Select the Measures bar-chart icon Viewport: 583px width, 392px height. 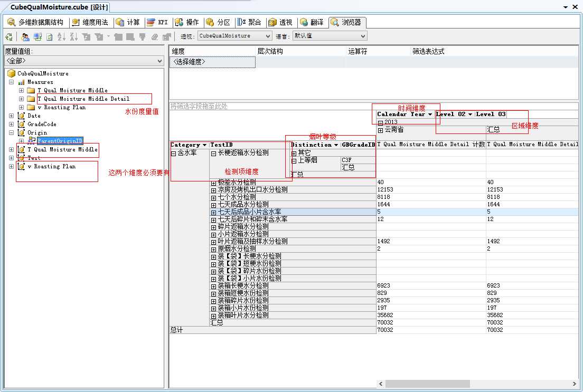coord(22,82)
